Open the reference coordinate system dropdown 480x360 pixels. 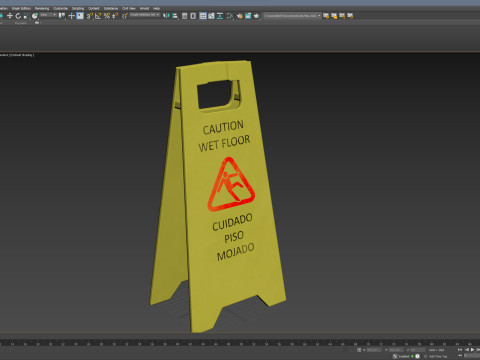[x=48, y=15]
